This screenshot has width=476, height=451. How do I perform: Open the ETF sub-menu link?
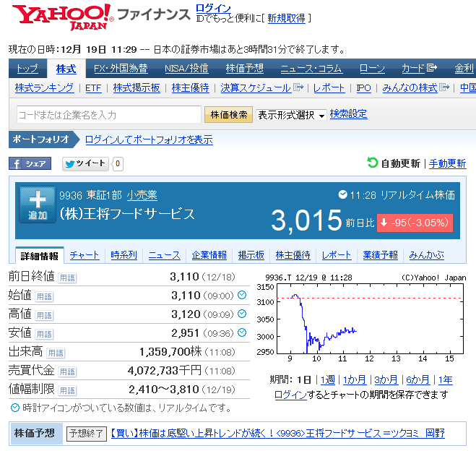[x=93, y=88]
